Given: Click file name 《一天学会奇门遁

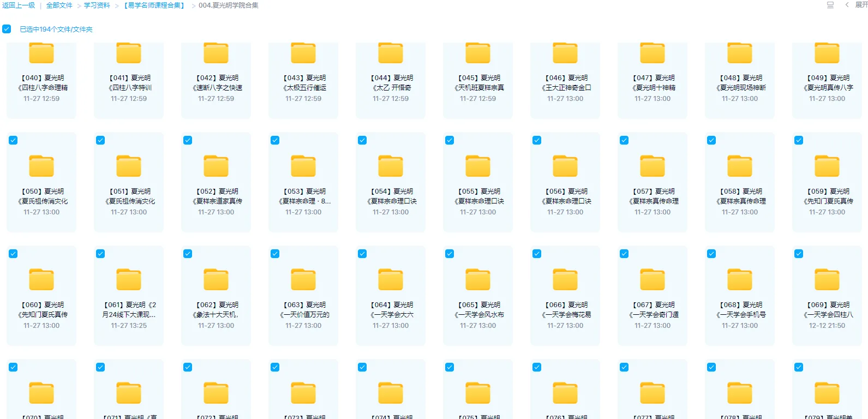Looking at the screenshot, I should pyautogui.click(x=654, y=315).
